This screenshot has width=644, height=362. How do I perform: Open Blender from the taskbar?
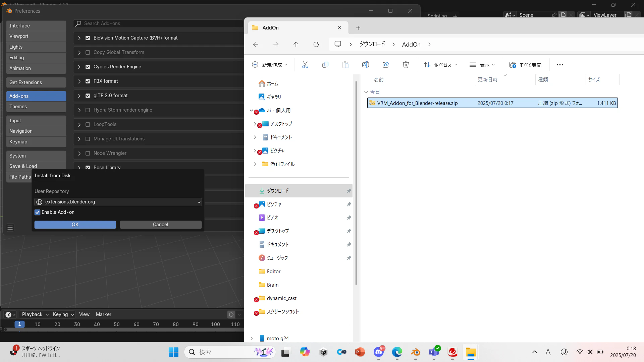click(x=416, y=352)
